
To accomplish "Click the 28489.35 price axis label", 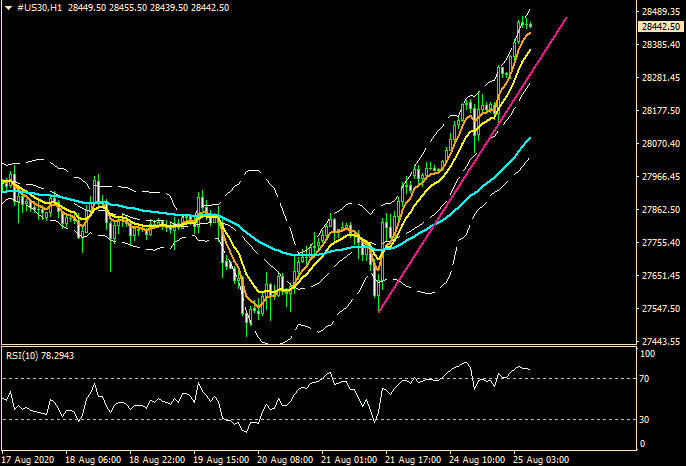I will [657, 13].
